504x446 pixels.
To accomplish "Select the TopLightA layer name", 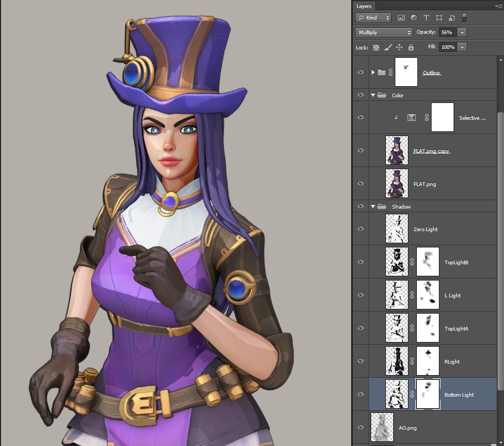I will pyautogui.click(x=456, y=329).
